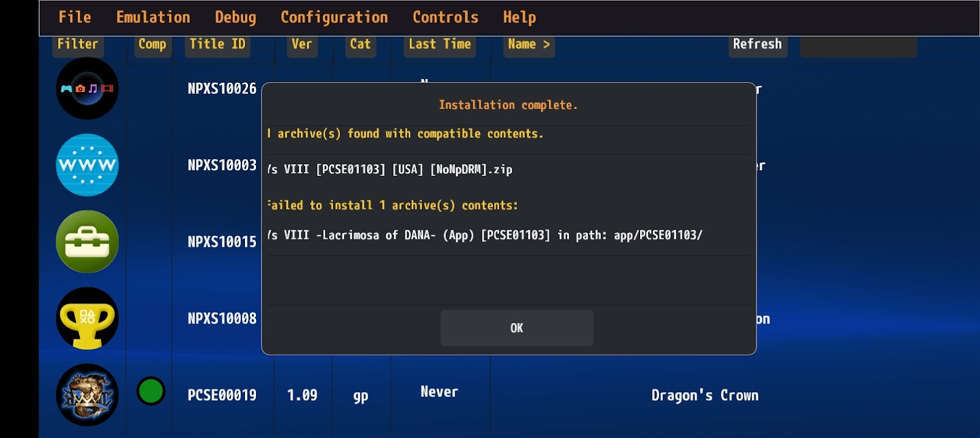Sort apps by Name column
The width and height of the screenshot is (980, 438).
(x=529, y=45)
